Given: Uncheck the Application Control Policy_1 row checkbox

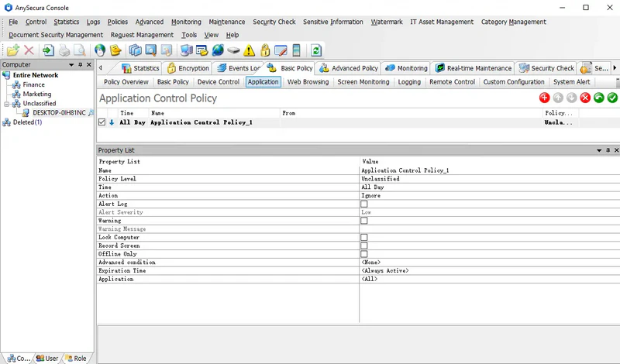Looking at the screenshot, I should point(102,122).
